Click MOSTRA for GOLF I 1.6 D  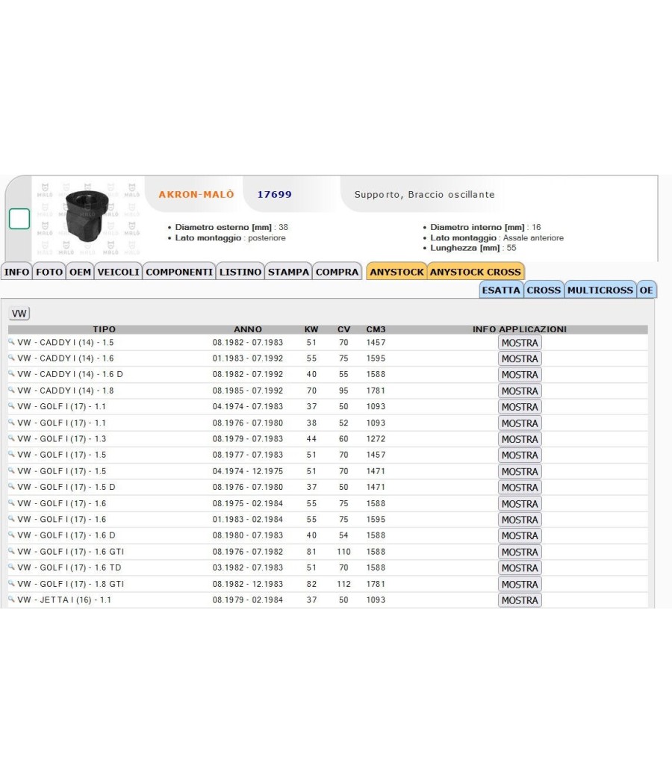tap(520, 535)
